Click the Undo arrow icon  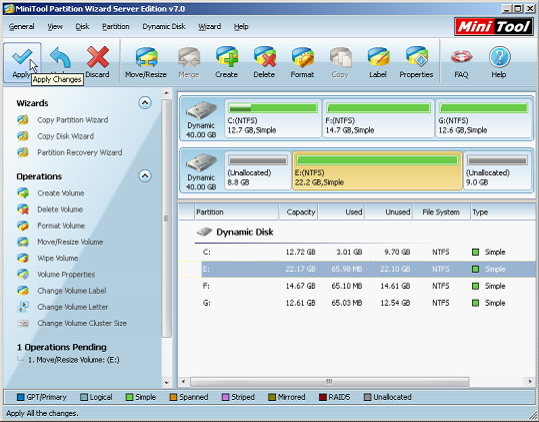pyautogui.click(x=60, y=58)
